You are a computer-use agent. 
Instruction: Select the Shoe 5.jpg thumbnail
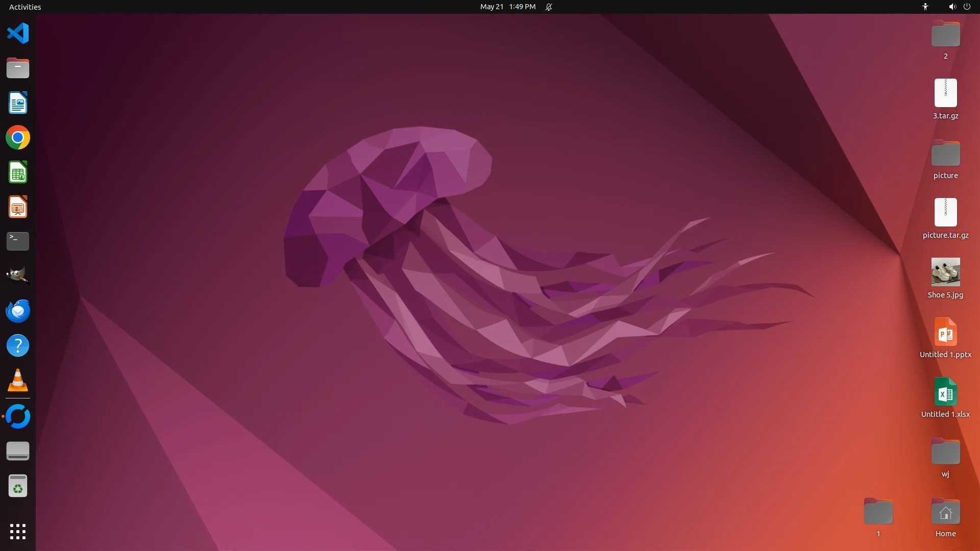[945, 272]
